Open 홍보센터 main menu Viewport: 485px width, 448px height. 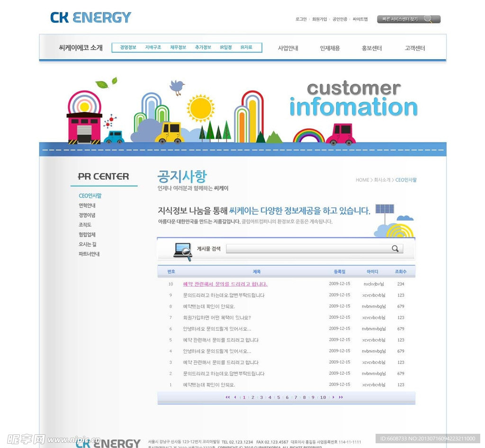click(372, 48)
